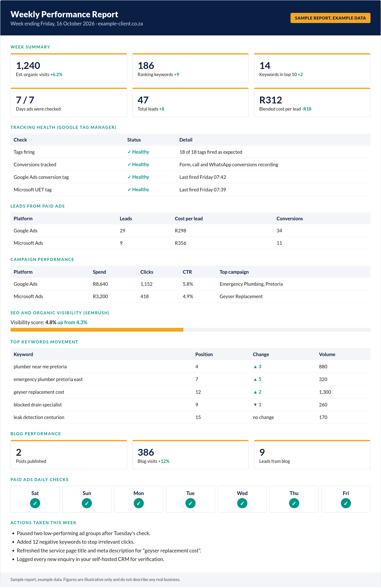381x588 pixels.
Task: Click the Wednesday check mark icon
Action: [x=242, y=503]
